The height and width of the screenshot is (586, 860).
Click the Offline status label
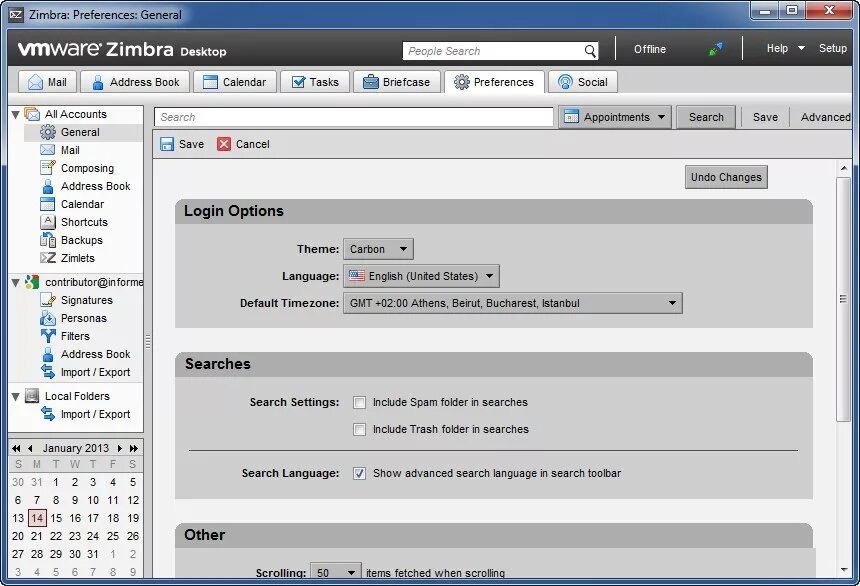[x=650, y=49]
